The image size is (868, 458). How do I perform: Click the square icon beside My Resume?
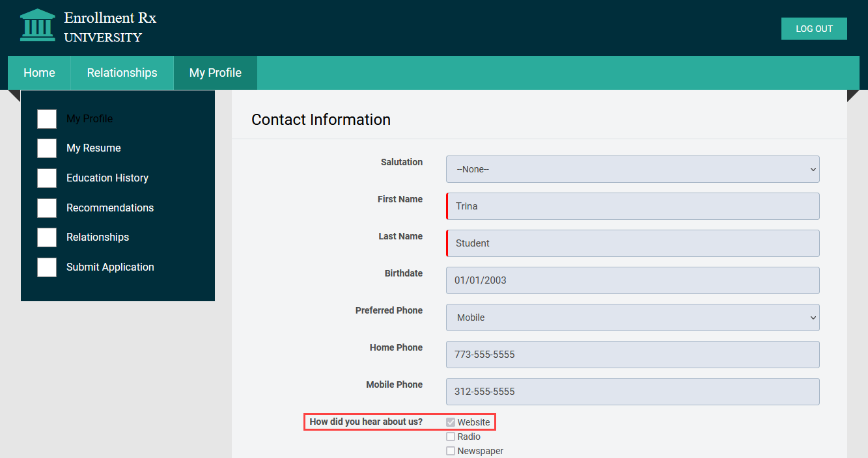point(47,148)
